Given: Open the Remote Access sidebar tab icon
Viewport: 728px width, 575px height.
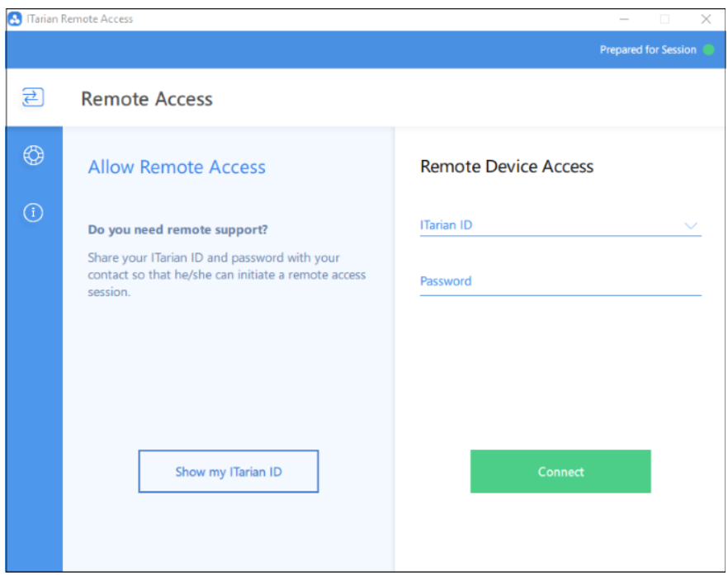Looking at the screenshot, I should pos(32,98).
